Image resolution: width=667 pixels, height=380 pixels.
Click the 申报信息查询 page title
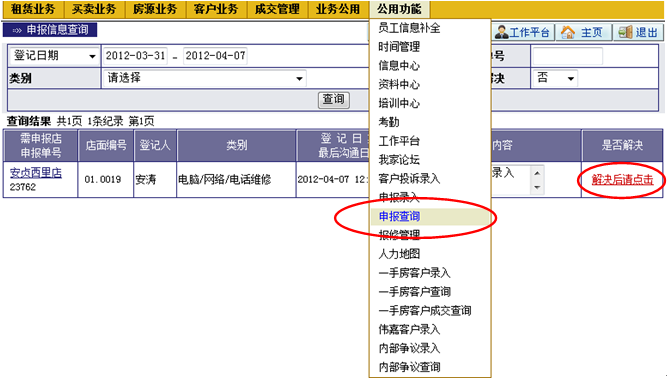point(50,30)
